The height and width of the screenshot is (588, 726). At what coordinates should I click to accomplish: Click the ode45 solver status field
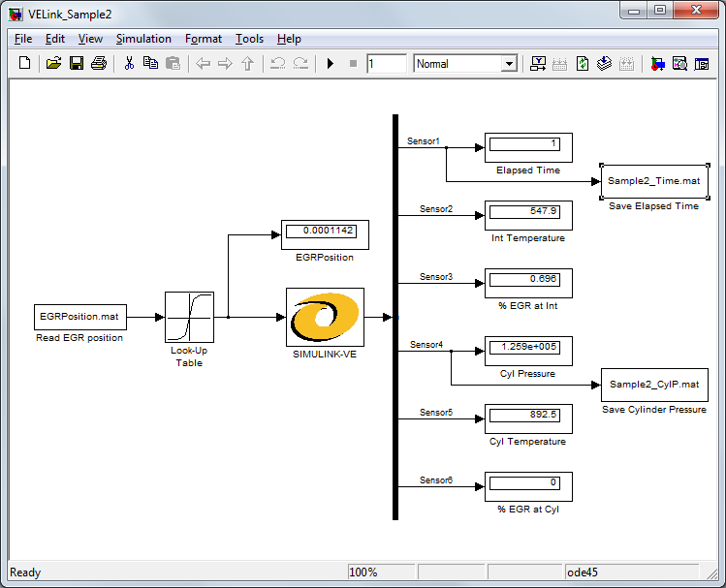pos(632,573)
